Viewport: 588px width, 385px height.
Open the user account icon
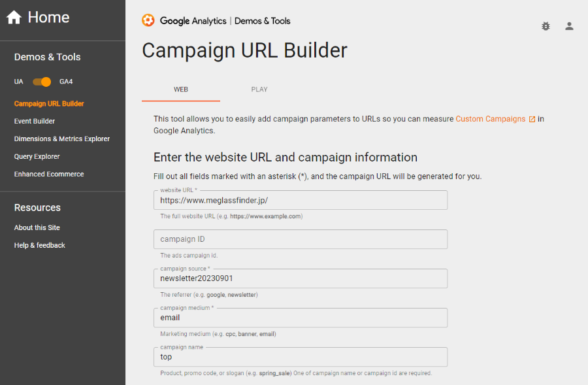click(569, 26)
